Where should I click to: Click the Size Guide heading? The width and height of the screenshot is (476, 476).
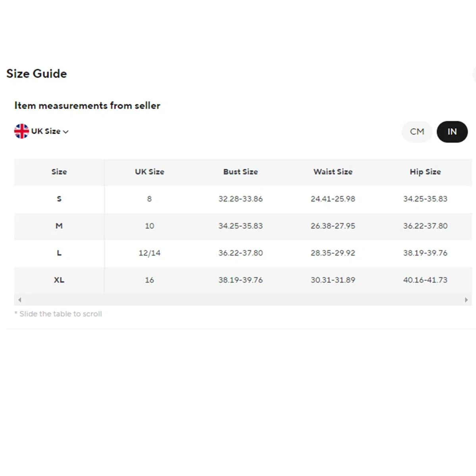(36, 73)
